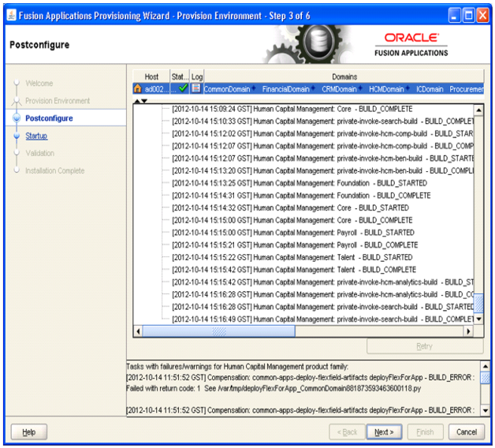Click the Java icon in the title bar
Viewport: 495px width, 448px height.
tap(12, 15)
